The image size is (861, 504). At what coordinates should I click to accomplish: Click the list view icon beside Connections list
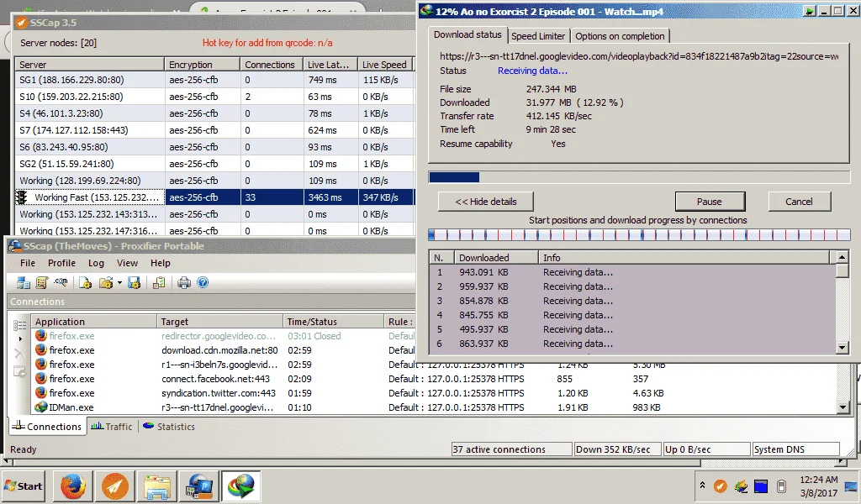(20, 325)
